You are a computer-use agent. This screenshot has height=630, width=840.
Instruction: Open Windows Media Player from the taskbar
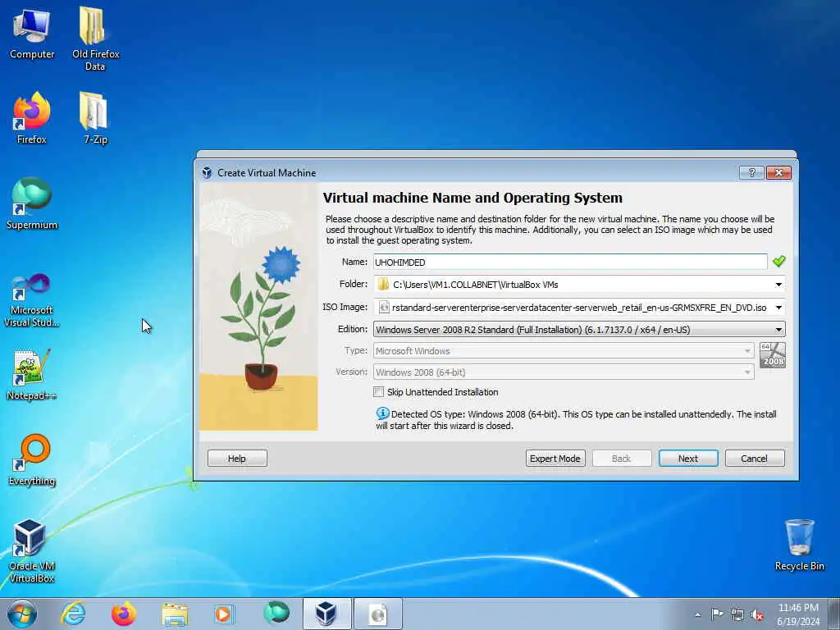[x=223, y=614]
